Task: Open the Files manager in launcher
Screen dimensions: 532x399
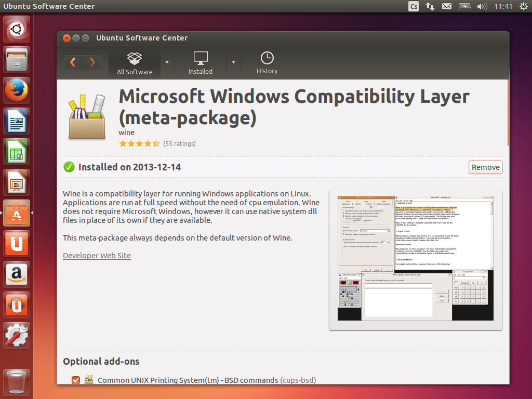Action: click(17, 60)
